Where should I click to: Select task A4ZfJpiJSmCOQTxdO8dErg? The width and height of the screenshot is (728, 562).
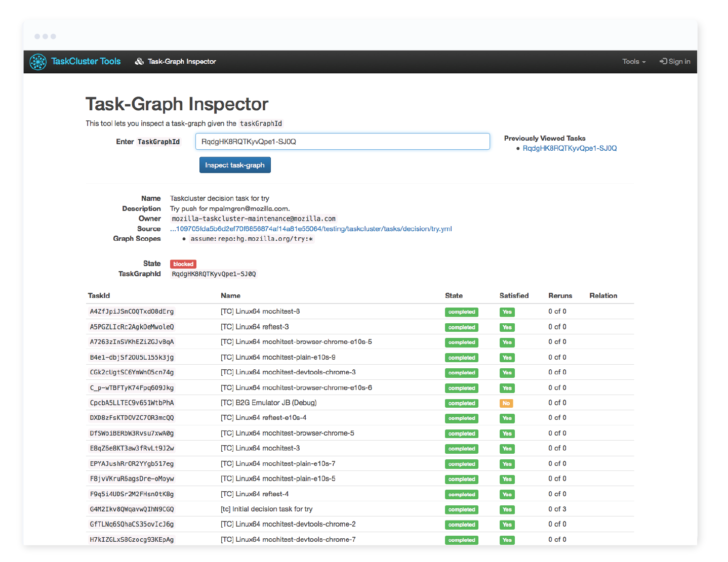(132, 312)
